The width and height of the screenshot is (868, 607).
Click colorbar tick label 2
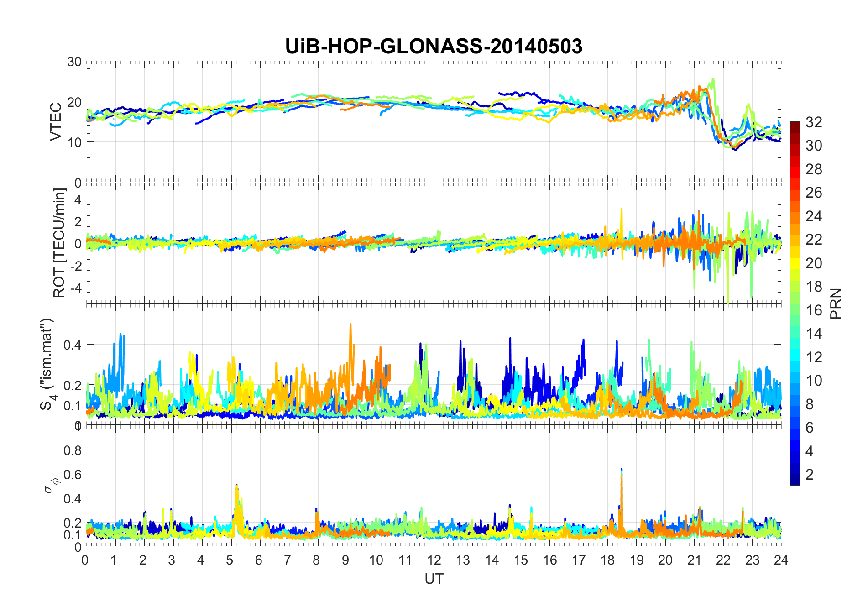tap(810, 474)
